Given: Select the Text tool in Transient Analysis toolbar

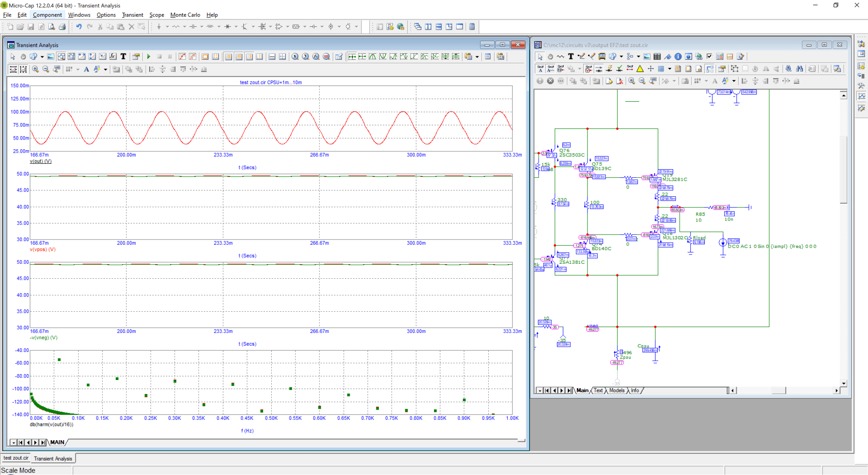Looking at the screenshot, I should point(123,56).
